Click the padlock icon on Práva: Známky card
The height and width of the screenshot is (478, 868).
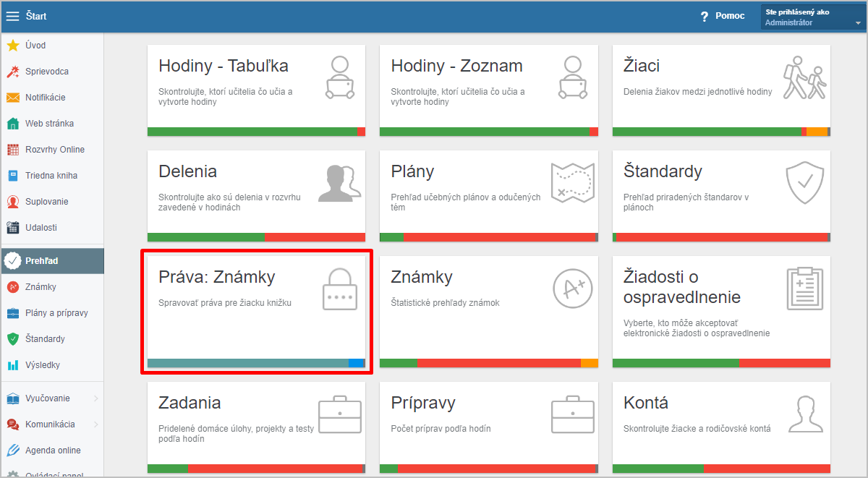[x=340, y=289]
